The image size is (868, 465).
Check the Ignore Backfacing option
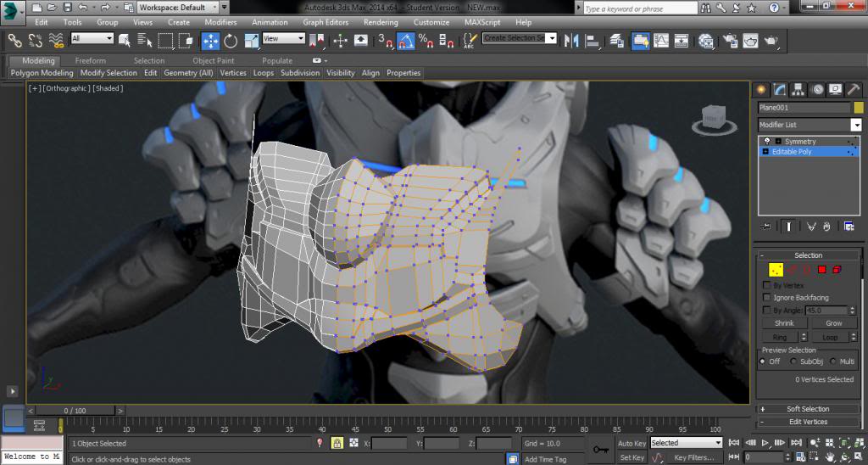767,298
